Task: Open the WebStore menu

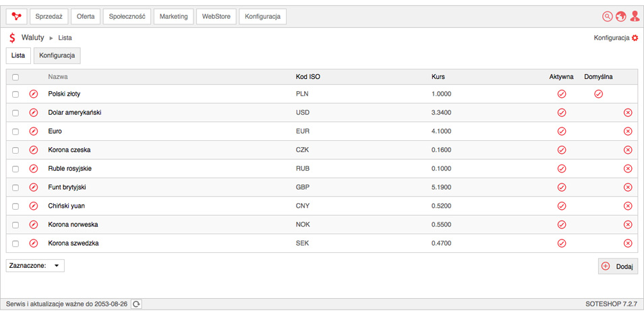Action: point(216,16)
